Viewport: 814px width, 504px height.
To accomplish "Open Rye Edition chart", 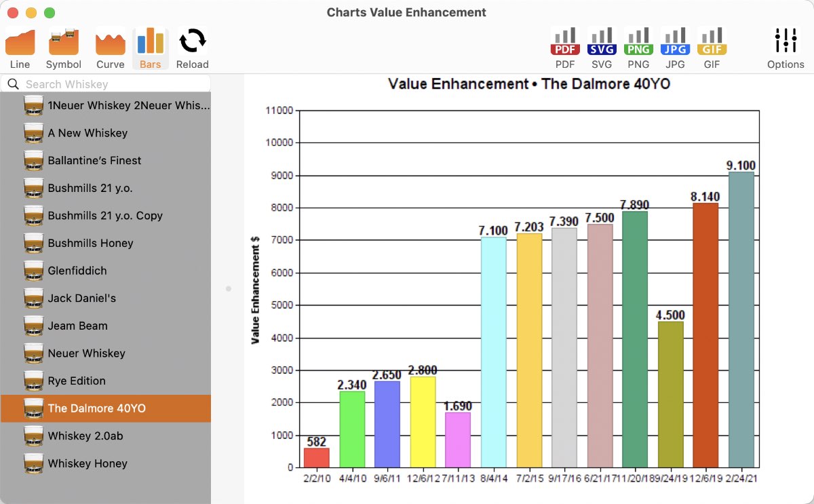I will (x=106, y=381).
